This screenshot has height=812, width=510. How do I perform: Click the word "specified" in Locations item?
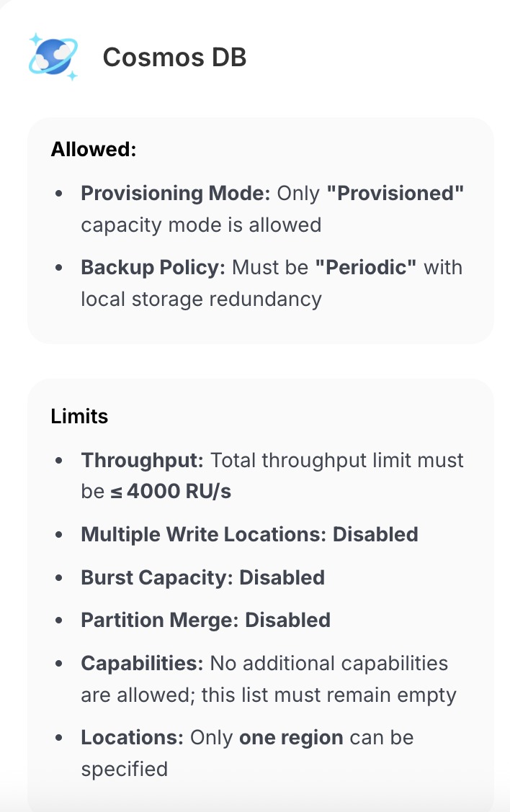(x=124, y=769)
